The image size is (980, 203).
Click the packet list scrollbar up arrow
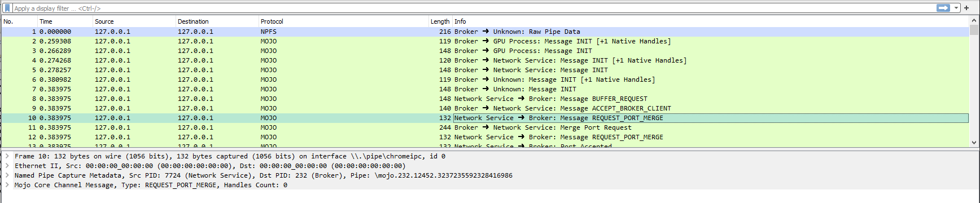tap(974, 20)
